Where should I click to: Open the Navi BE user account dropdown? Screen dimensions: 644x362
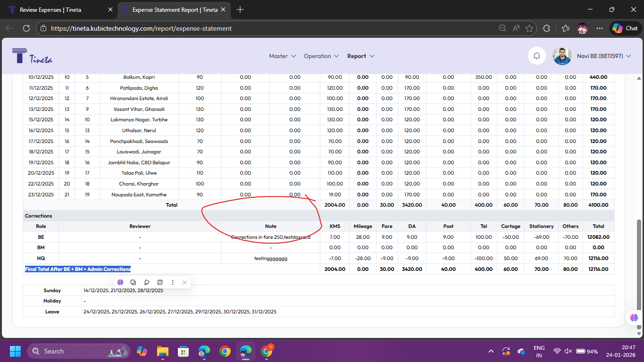pos(603,56)
